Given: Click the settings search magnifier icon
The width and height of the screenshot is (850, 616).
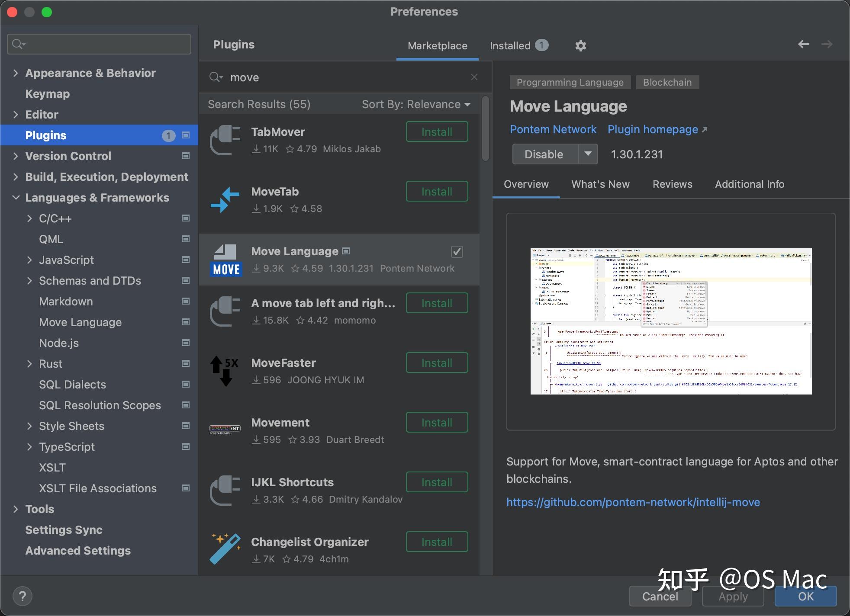Looking at the screenshot, I should [x=19, y=44].
